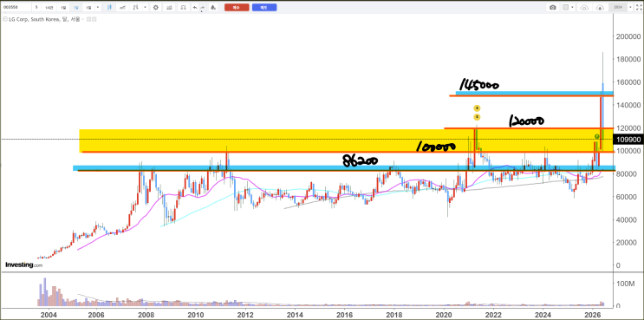Screen dimensions: 644x320
Task: Click the symbol search input field
Action: point(16,8)
